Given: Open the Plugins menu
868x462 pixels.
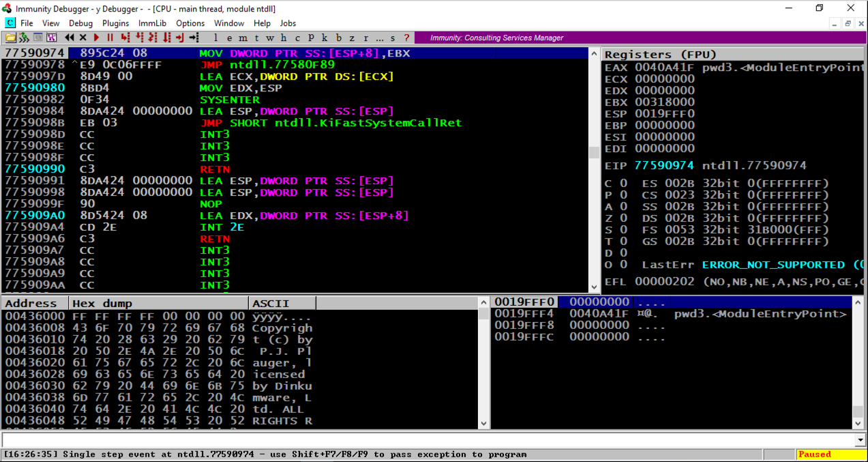Looking at the screenshot, I should pos(115,23).
